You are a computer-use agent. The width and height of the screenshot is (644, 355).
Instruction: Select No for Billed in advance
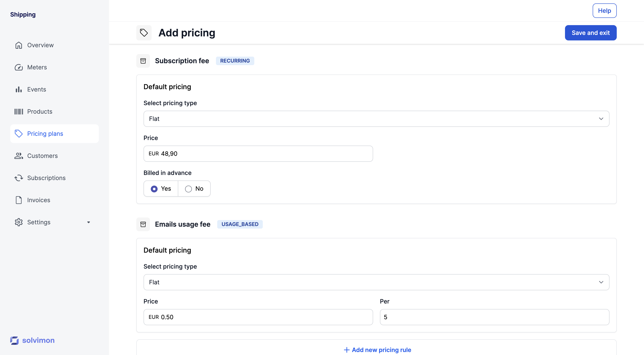188,189
